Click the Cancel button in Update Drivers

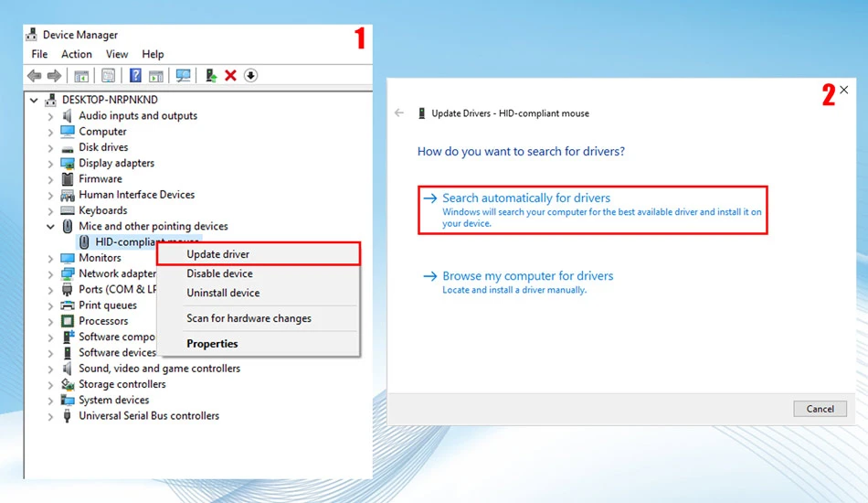(x=820, y=409)
